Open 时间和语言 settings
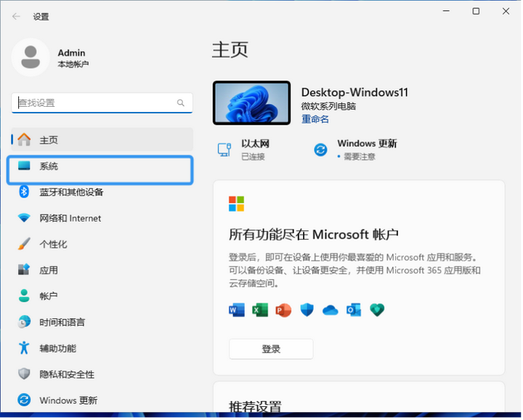 (x=102, y=323)
